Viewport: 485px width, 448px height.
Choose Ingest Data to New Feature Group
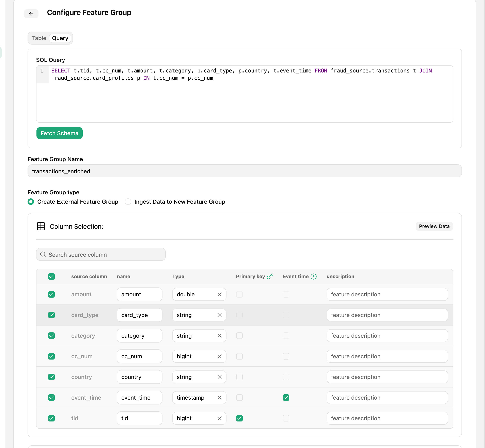pyautogui.click(x=128, y=202)
